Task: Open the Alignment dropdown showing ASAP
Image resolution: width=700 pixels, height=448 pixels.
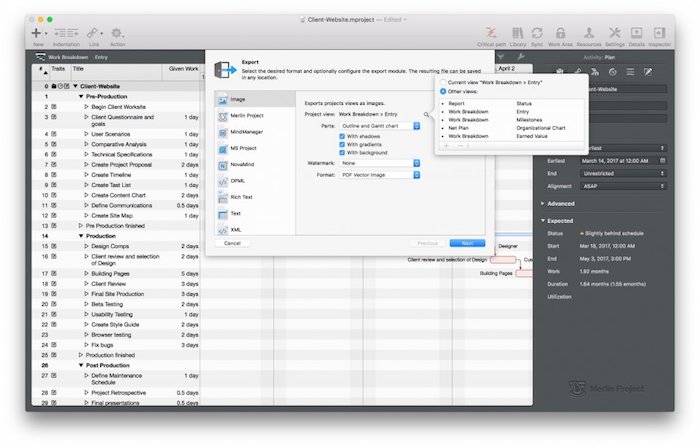Action: (623, 186)
